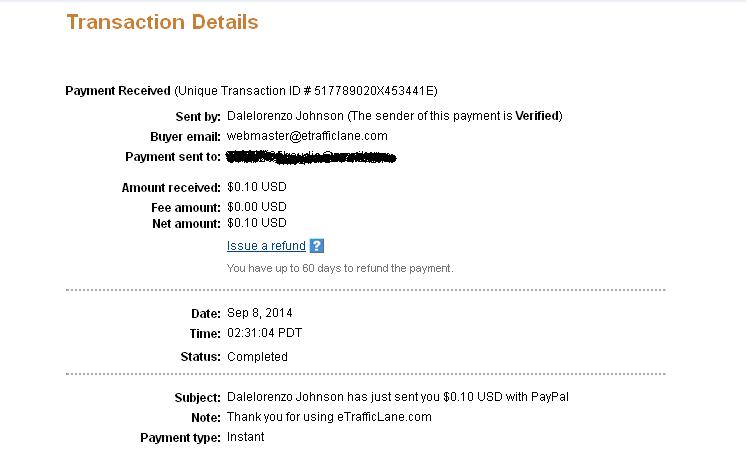Click the Transaction Details heading

(x=162, y=22)
